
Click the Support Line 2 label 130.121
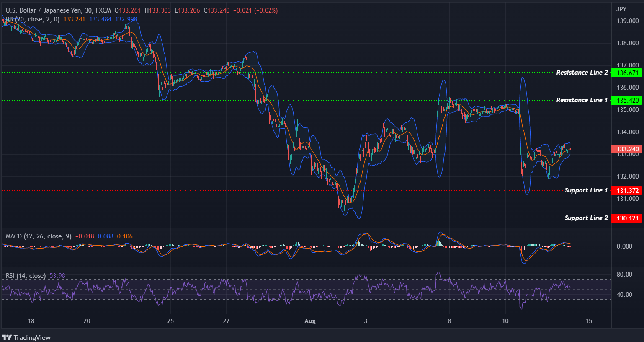[x=628, y=218]
